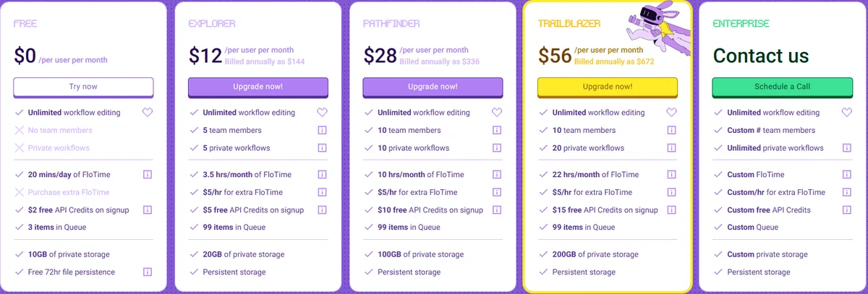Click info icon for Pathfinder $5/hr extra FloTime
The width and height of the screenshot is (868, 294).
point(497,192)
